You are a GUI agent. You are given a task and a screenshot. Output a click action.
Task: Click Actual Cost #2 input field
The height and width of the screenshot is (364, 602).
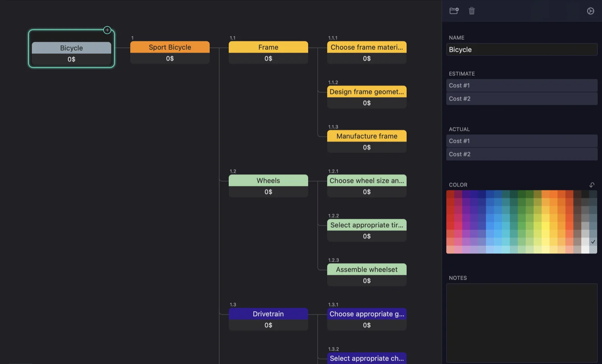point(521,154)
